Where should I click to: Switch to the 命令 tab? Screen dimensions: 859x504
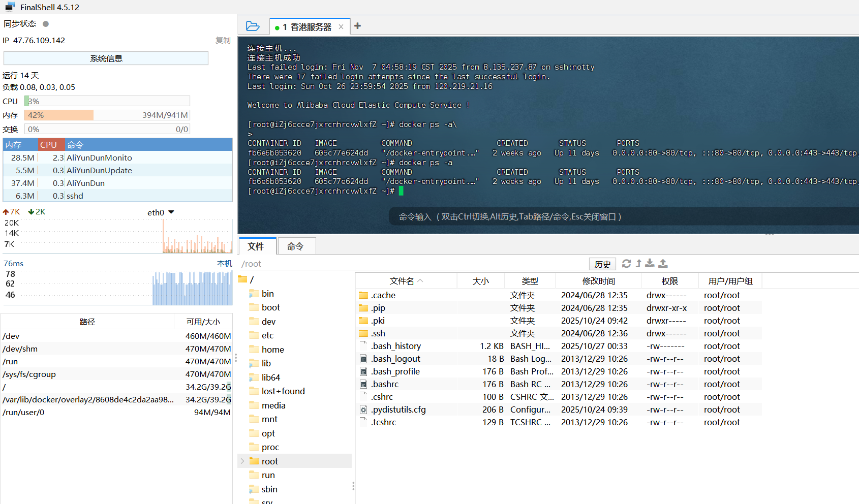(295, 246)
